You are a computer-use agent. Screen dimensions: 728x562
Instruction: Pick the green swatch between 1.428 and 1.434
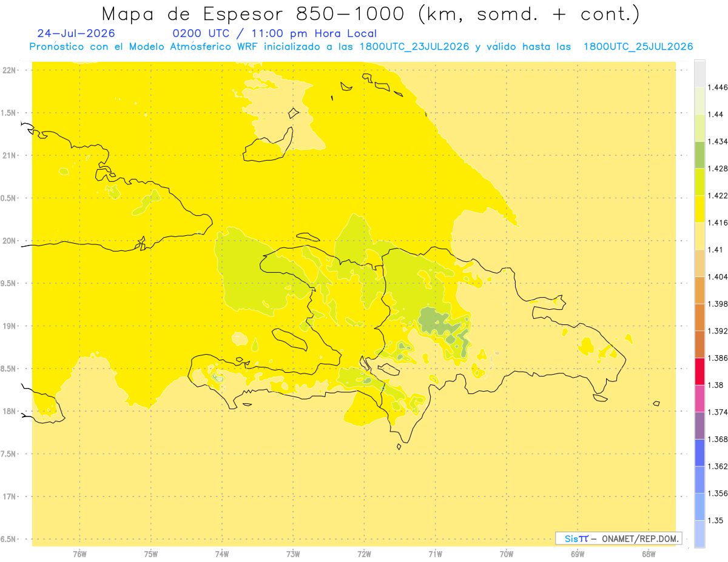699,155
